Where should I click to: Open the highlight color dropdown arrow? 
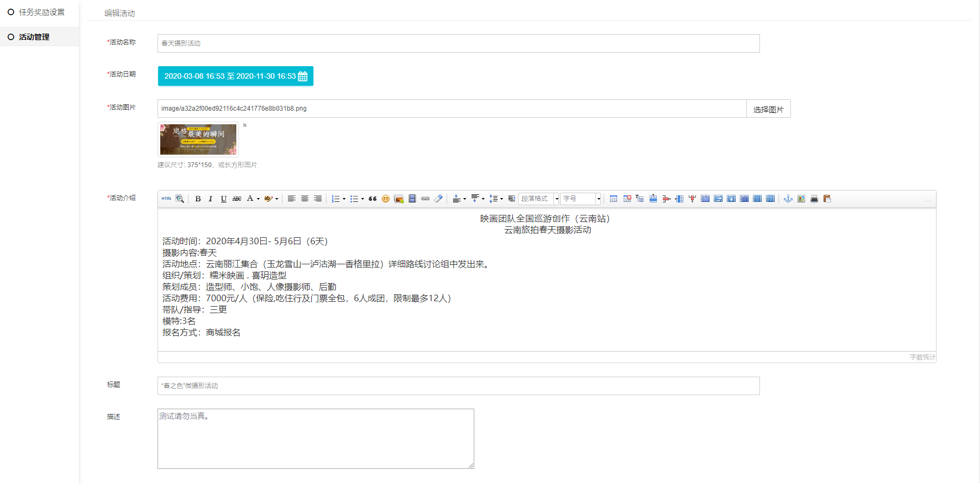[277, 199]
